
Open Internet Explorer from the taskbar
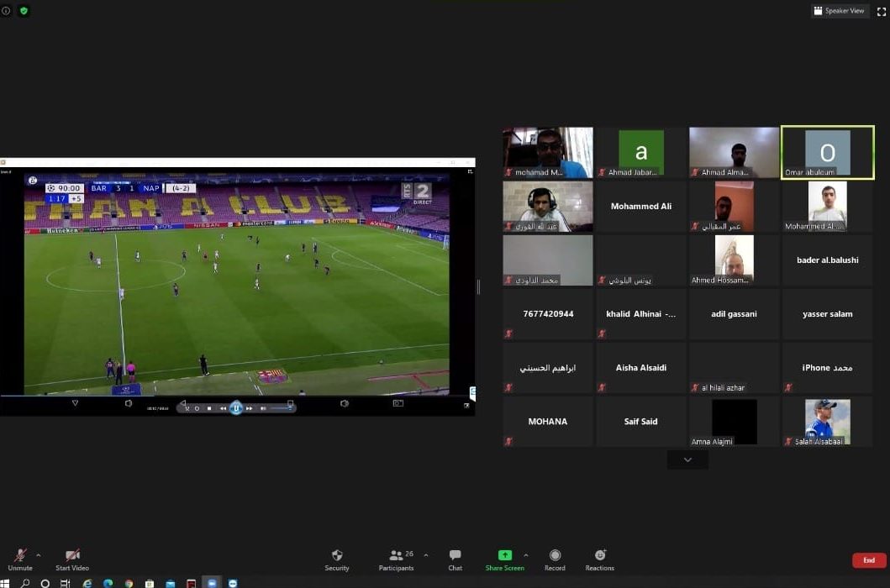[87, 583]
